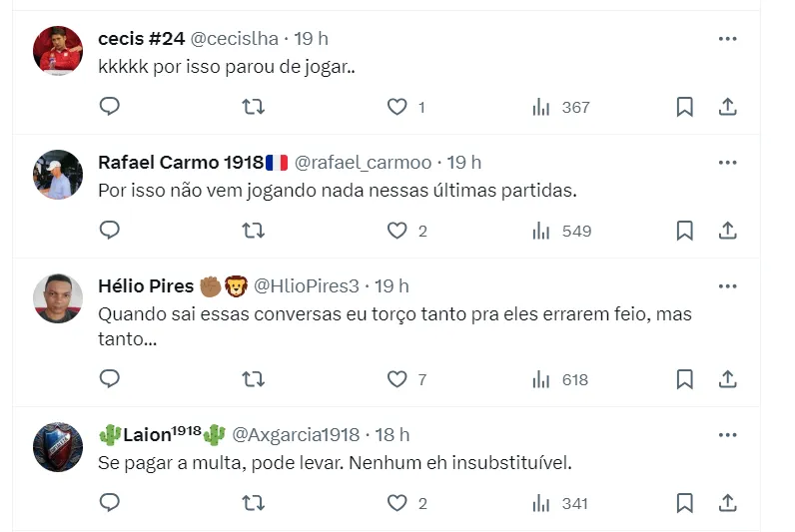Screen dimensions: 795x532
Task: Repost the tweet from Hélio Pires
Action: [254, 379]
